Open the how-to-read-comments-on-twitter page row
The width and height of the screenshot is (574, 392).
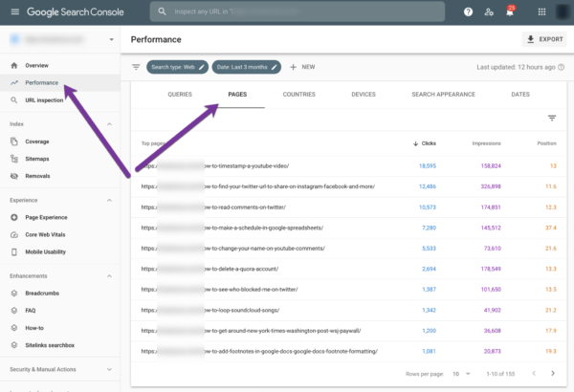click(x=349, y=207)
